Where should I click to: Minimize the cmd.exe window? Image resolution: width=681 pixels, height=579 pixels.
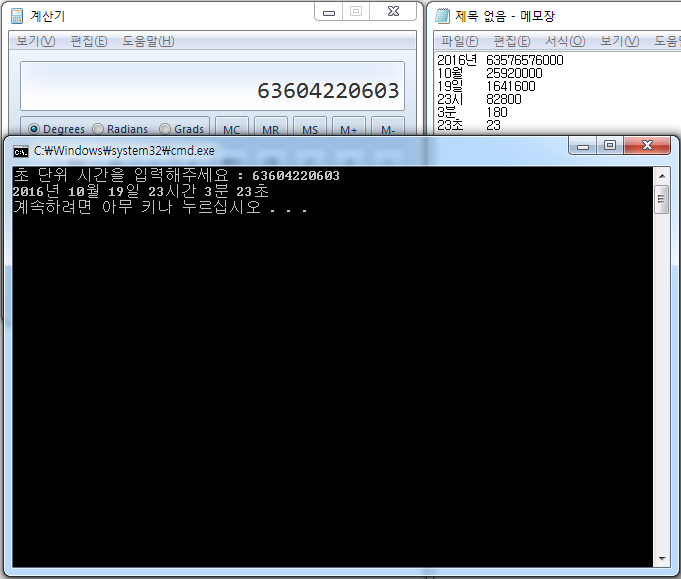coord(583,146)
